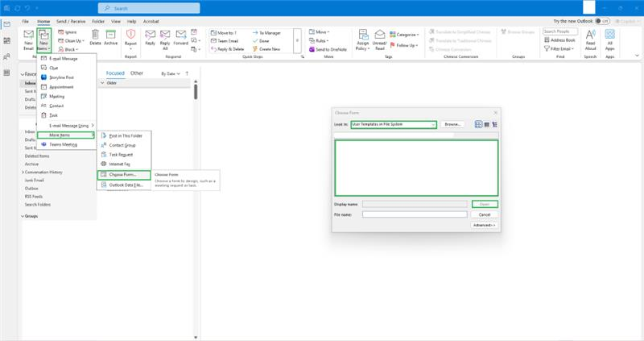Select Contact Group menu entry
This screenshot has height=341, width=644.
click(x=124, y=145)
